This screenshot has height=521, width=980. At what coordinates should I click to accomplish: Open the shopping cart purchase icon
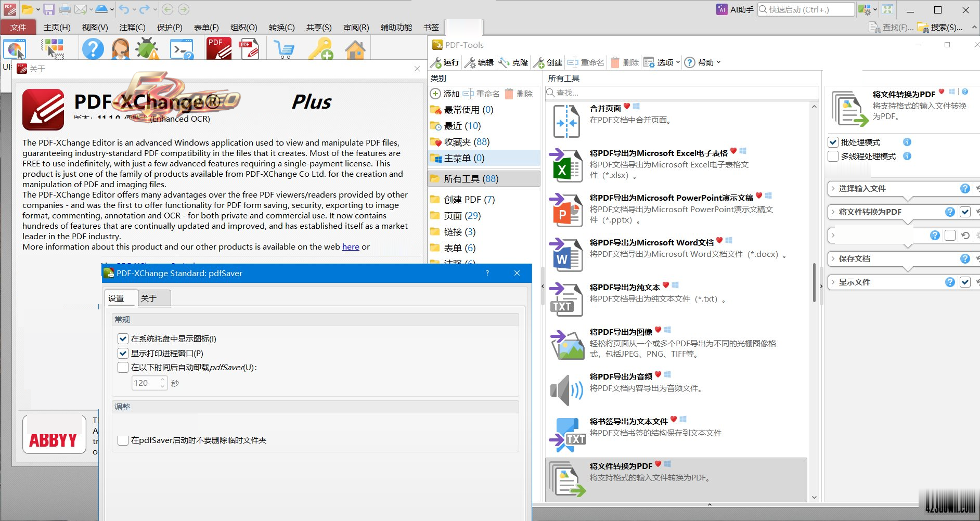tap(285, 49)
